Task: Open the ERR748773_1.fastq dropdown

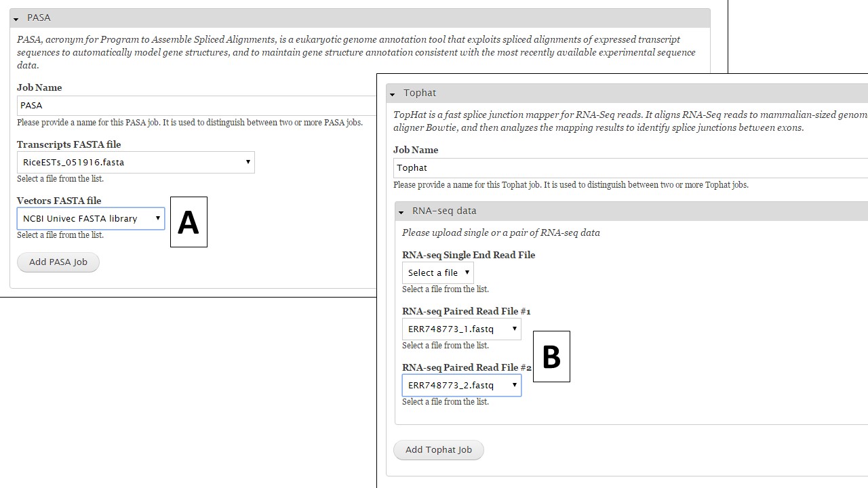Action: pyautogui.click(x=462, y=329)
